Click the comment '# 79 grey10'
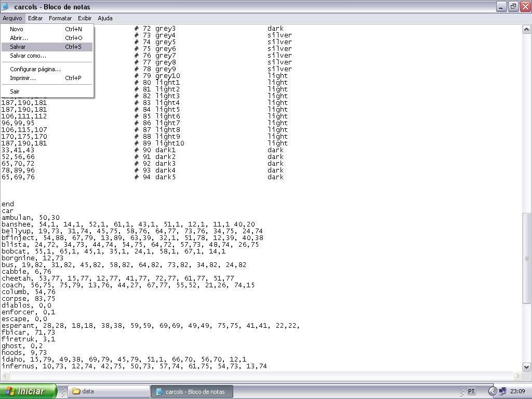This screenshot has width=532, height=399. tap(157, 76)
